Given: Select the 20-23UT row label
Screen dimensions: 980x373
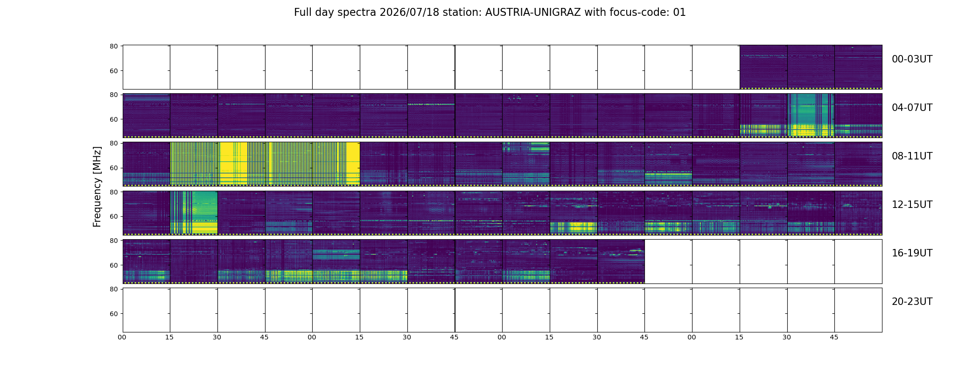Looking at the screenshot, I should [912, 302].
